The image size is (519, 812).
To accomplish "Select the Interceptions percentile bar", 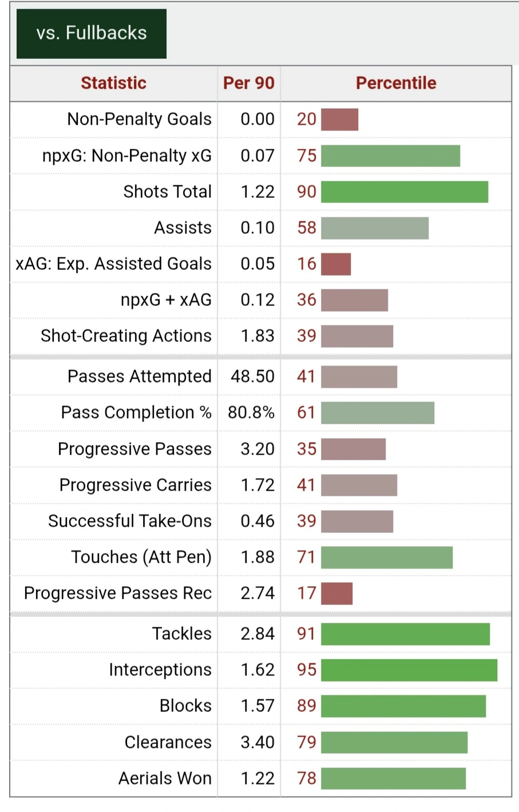I will (409, 670).
